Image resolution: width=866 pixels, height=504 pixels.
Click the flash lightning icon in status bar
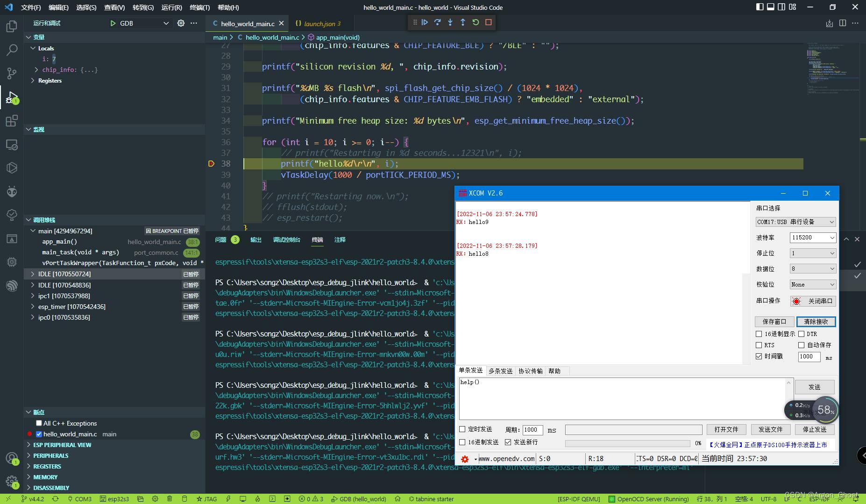coord(228,499)
